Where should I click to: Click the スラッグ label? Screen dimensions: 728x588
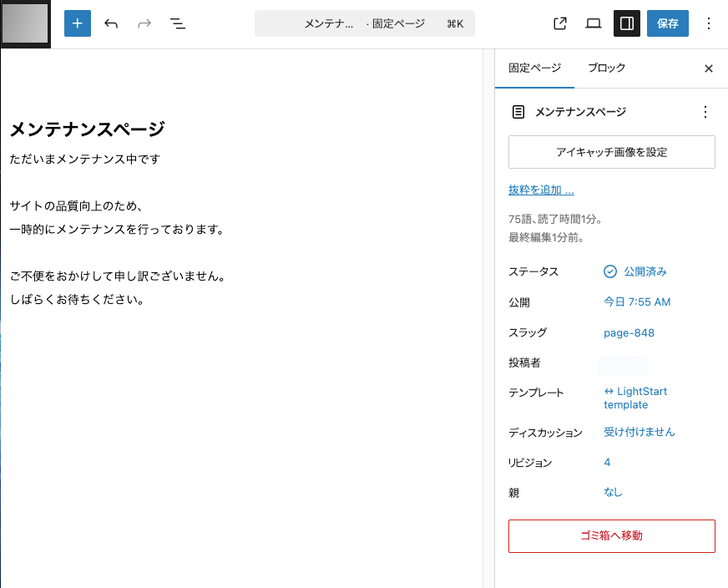[x=528, y=332]
